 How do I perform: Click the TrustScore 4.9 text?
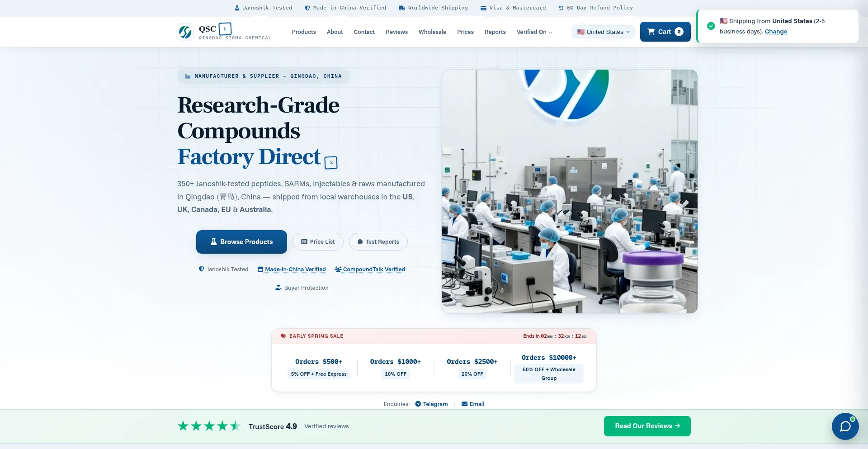coord(273,426)
